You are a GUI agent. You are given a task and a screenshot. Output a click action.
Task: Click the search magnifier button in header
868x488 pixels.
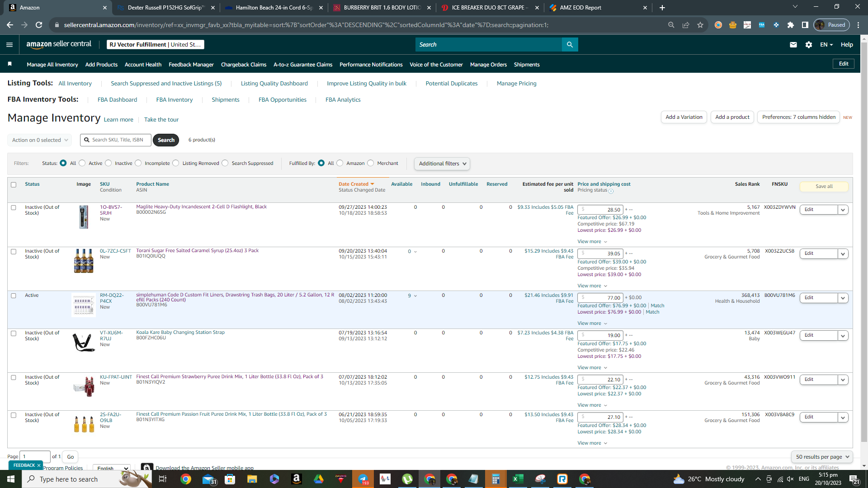tap(570, 45)
